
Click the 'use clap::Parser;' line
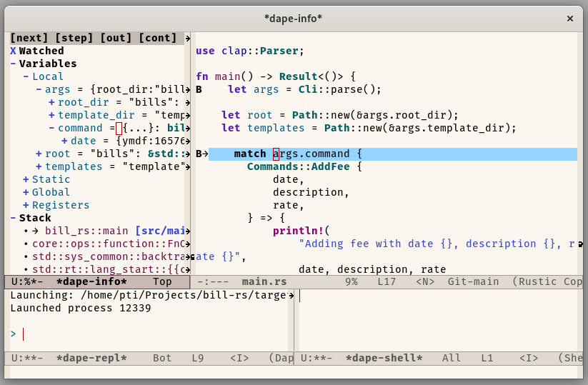[250, 51]
